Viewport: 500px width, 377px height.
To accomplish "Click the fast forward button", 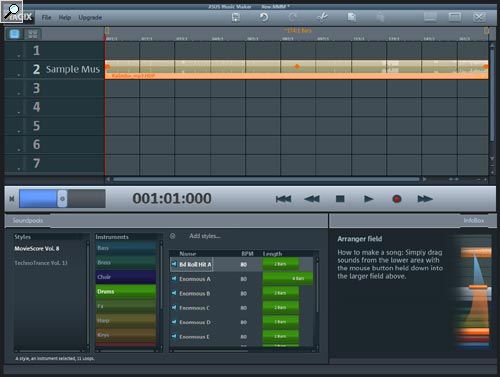I will [x=425, y=199].
